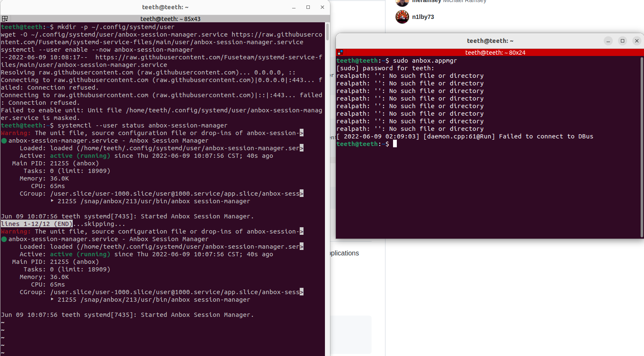Image resolution: width=644 pixels, height=356 pixels.
Task: Click the green anbox-session-manager service status dot
Action: (x=3, y=140)
